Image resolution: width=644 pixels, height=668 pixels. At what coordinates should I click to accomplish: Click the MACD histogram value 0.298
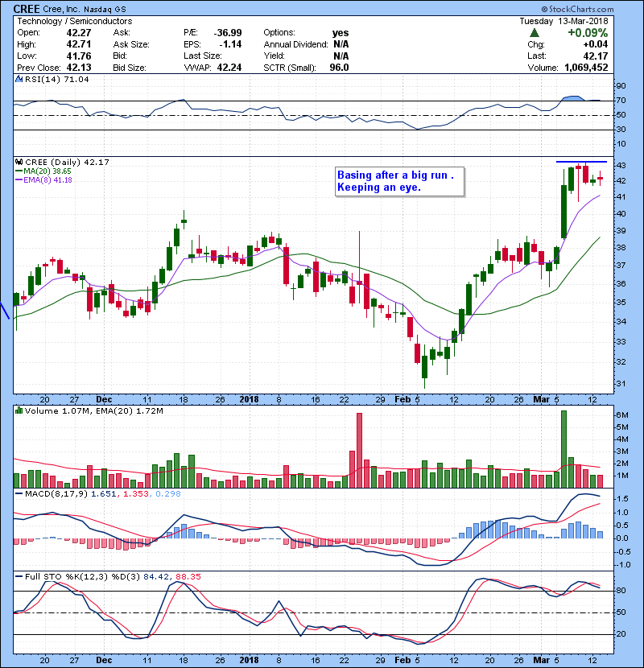coord(168,494)
